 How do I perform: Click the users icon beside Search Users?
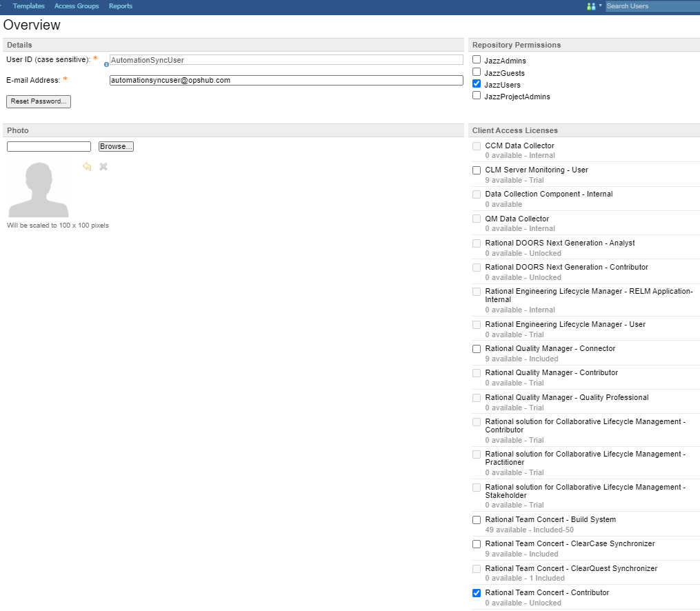pos(590,6)
